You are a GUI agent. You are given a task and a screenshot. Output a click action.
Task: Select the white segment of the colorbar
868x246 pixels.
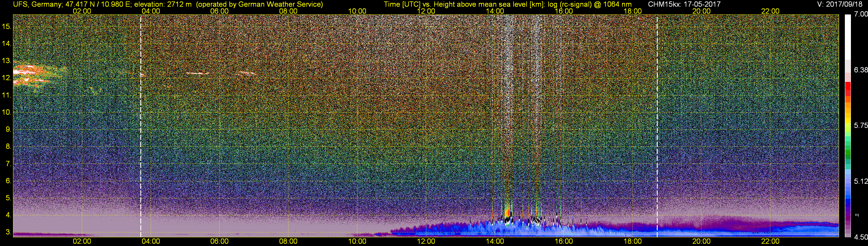(x=848, y=37)
